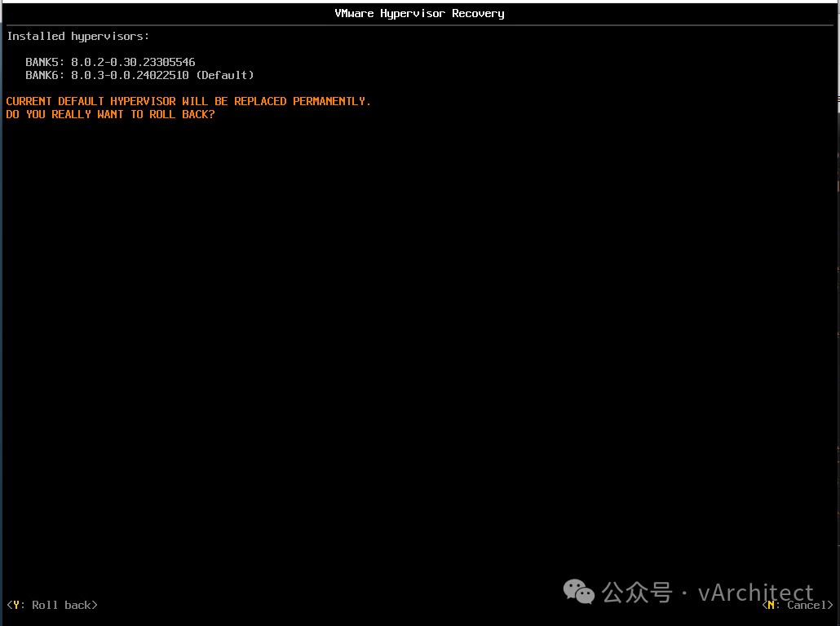Image resolution: width=840 pixels, height=626 pixels.
Task: Click the VMware Hypervisor Recovery title
Action: coord(419,14)
